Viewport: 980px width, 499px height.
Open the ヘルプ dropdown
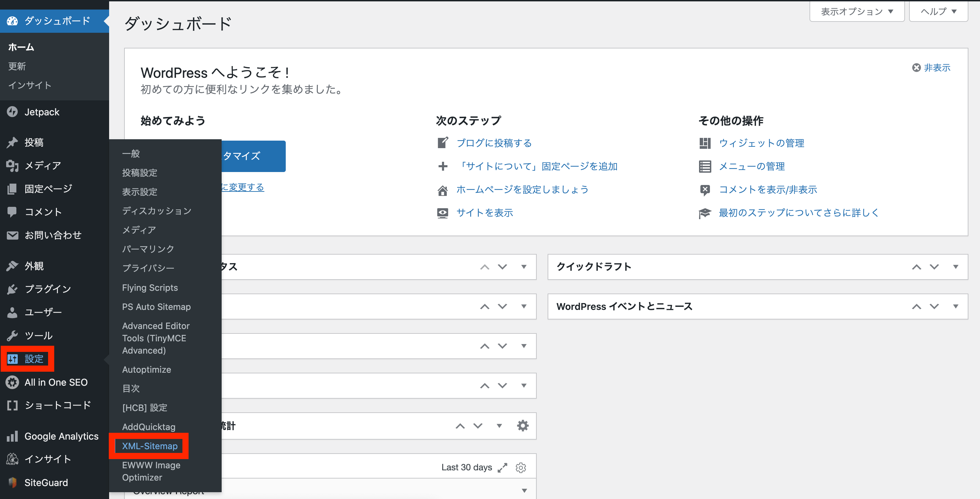(x=938, y=11)
